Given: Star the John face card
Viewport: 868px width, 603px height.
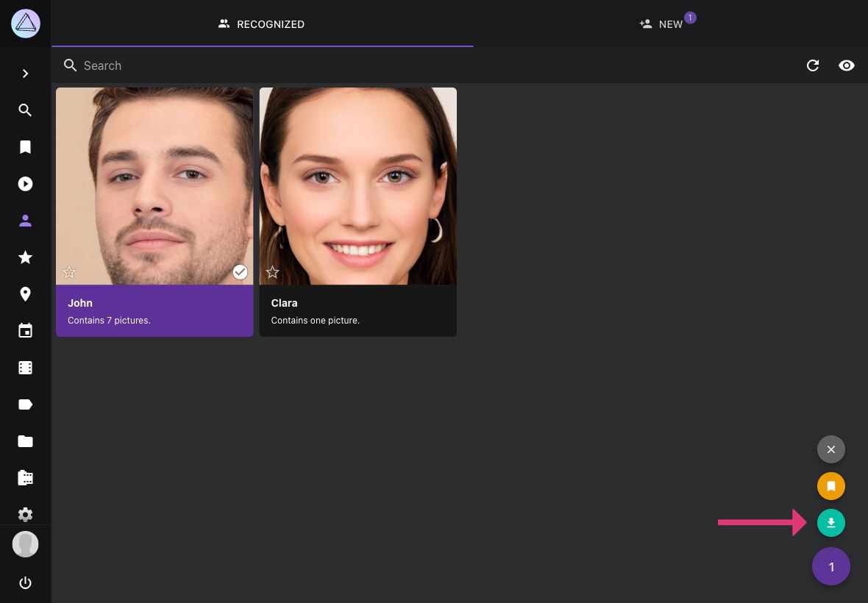Looking at the screenshot, I should (x=69, y=272).
